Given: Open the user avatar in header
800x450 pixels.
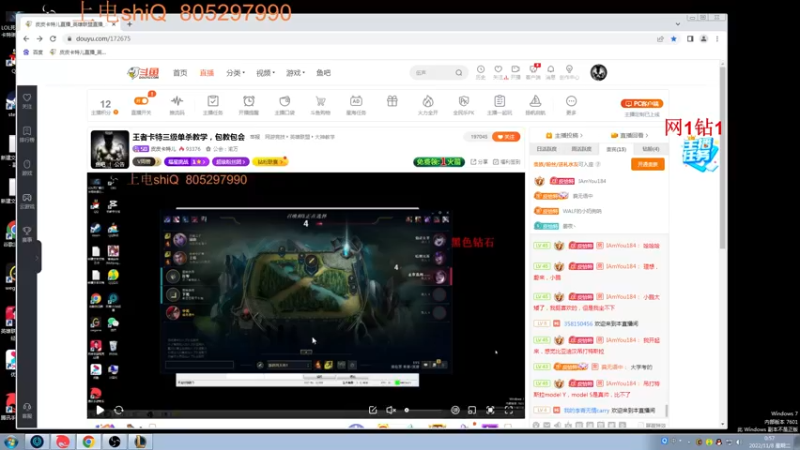Looking at the screenshot, I should [x=598, y=72].
